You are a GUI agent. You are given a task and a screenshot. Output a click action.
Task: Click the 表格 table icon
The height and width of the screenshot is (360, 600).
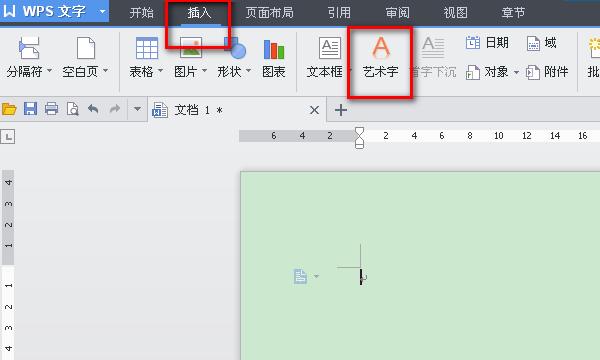[x=147, y=48]
